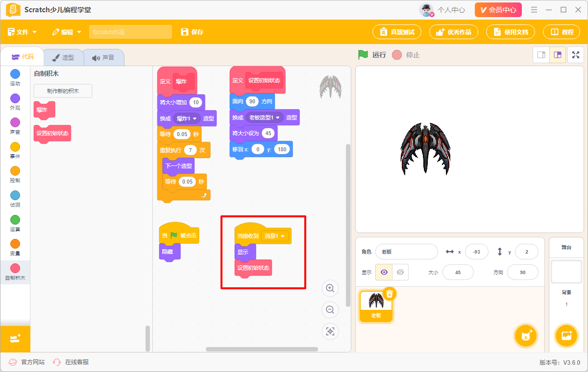Open the 文件 menu dropdown
Image resolution: width=588 pixels, height=372 pixels.
[x=22, y=32]
